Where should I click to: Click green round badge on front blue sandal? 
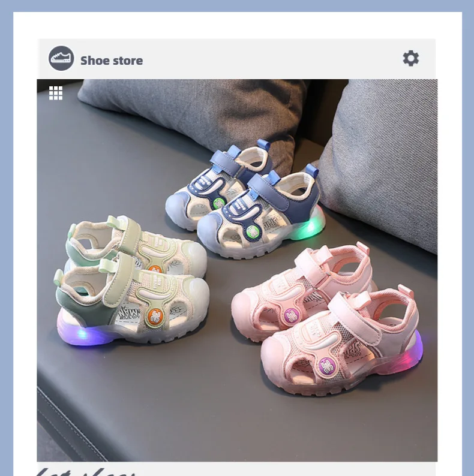(252, 232)
